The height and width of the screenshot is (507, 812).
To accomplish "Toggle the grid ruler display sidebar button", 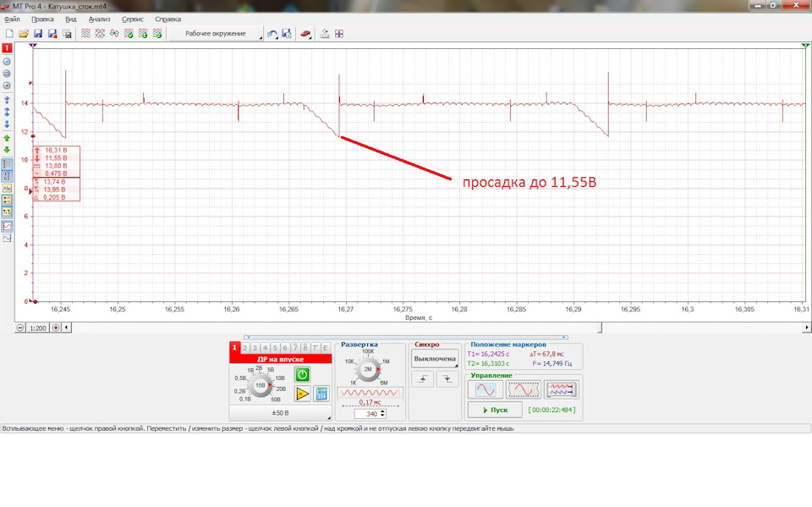I will 8,164.
